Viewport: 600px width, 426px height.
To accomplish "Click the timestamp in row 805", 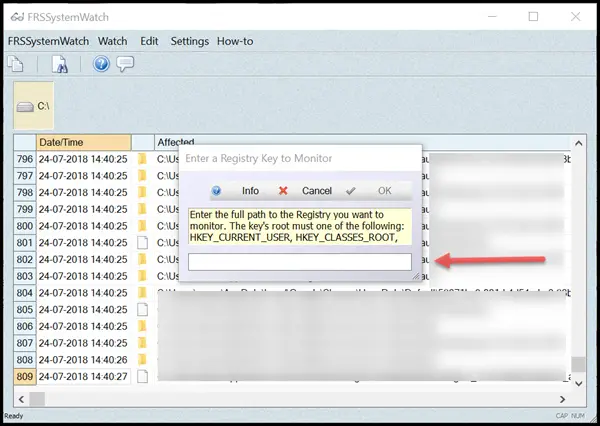I will [x=83, y=310].
